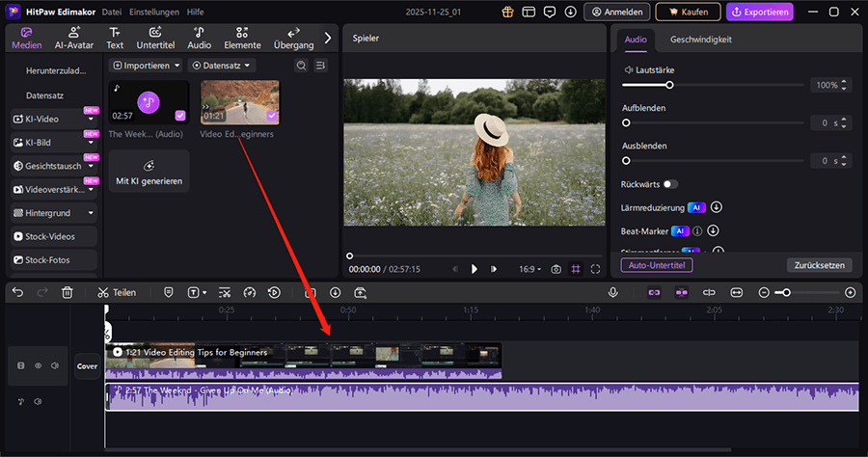
Task: Mute the audio track speaker icon
Action: (x=38, y=401)
